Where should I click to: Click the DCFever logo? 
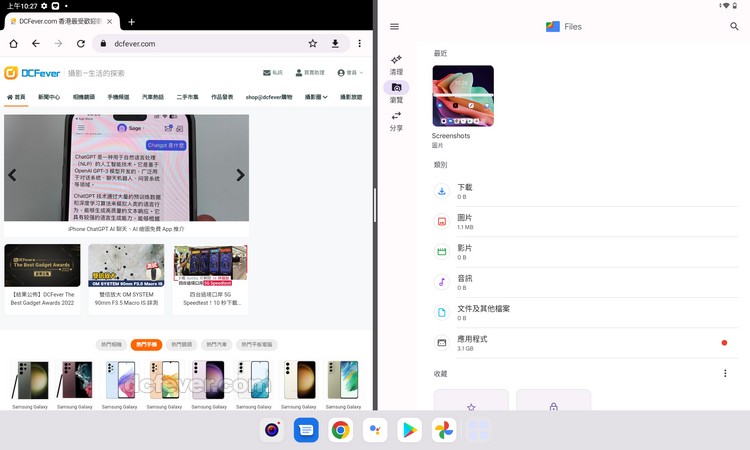click(32, 73)
